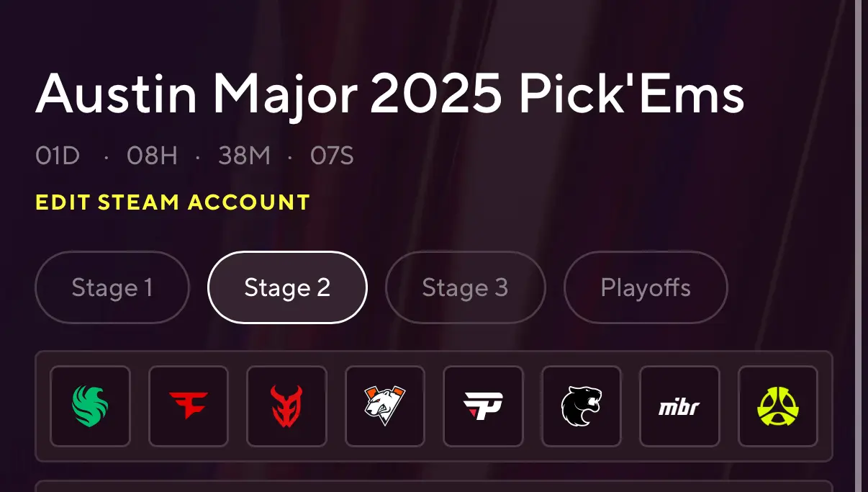
Task: Pick the red FaZe Clan logo
Action: [189, 406]
